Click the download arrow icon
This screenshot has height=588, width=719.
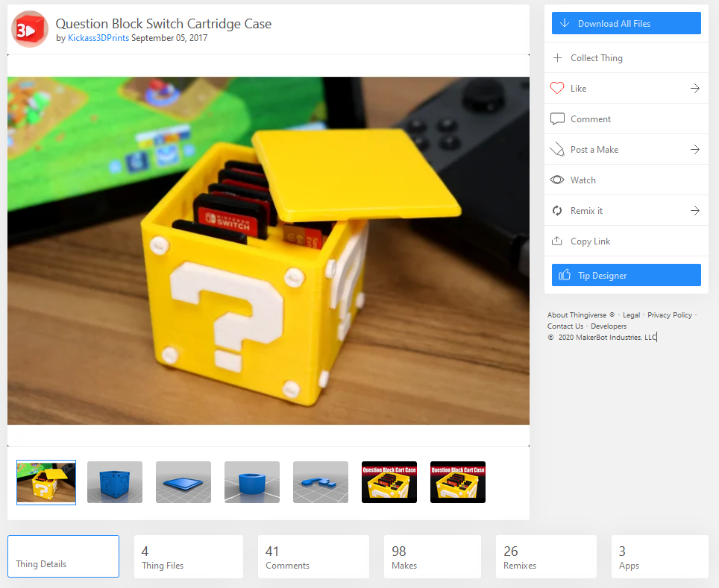coord(565,23)
